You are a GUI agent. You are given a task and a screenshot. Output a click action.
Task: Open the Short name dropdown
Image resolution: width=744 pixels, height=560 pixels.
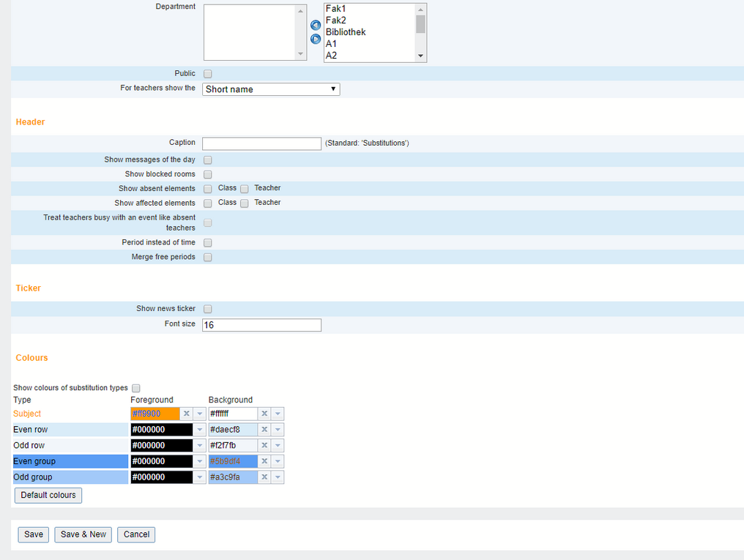[271, 89]
